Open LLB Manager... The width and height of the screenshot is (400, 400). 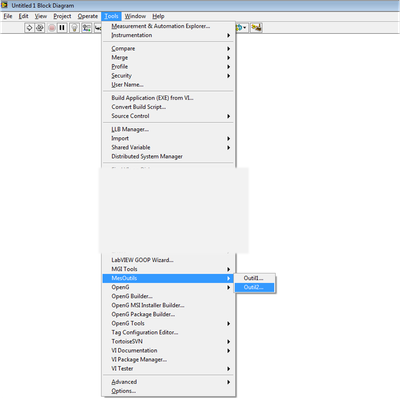point(168,129)
